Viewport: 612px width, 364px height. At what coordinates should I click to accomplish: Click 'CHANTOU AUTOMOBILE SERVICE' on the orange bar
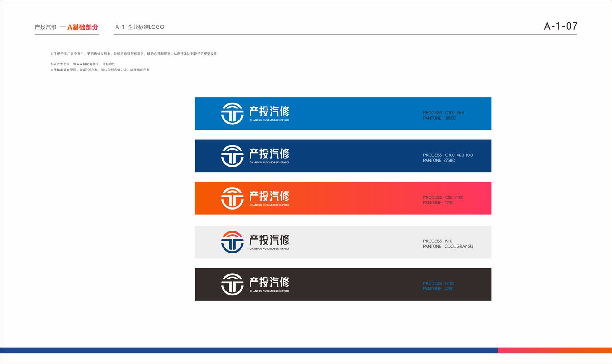click(269, 205)
